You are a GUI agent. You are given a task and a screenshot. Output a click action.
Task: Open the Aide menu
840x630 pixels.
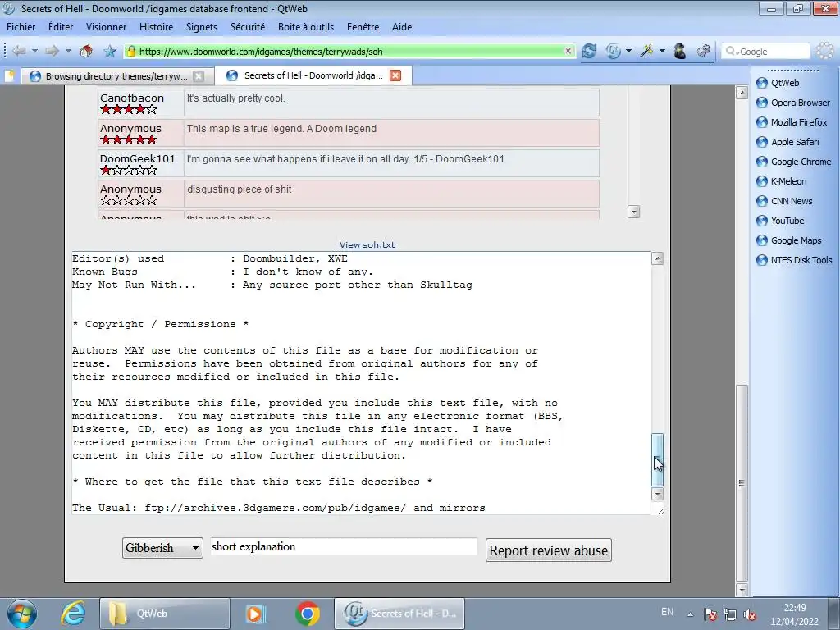coord(402,27)
